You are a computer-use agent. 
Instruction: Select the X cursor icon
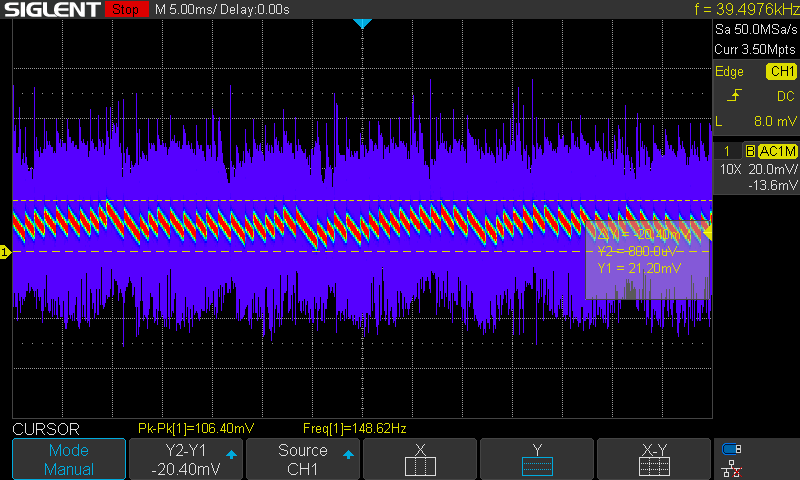pyautogui.click(x=420, y=465)
